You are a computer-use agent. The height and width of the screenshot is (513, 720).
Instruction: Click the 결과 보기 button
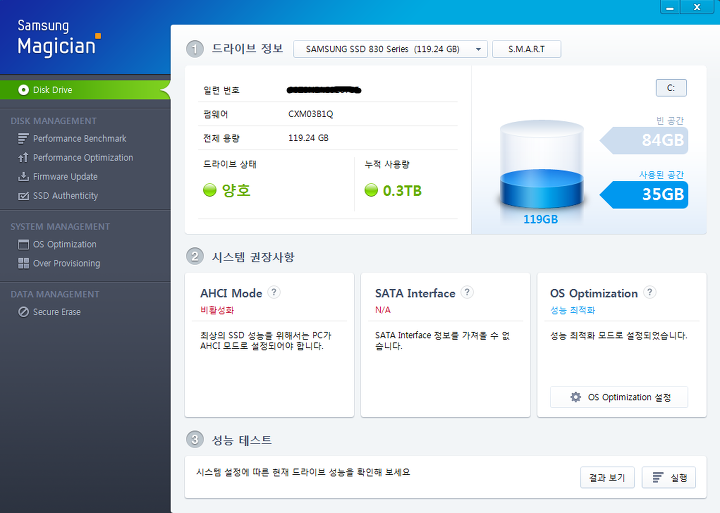[x=607, y=478]
